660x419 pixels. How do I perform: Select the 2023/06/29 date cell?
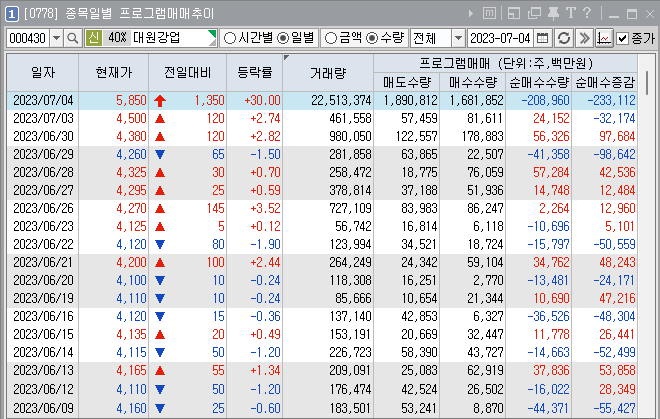point(43,155)
